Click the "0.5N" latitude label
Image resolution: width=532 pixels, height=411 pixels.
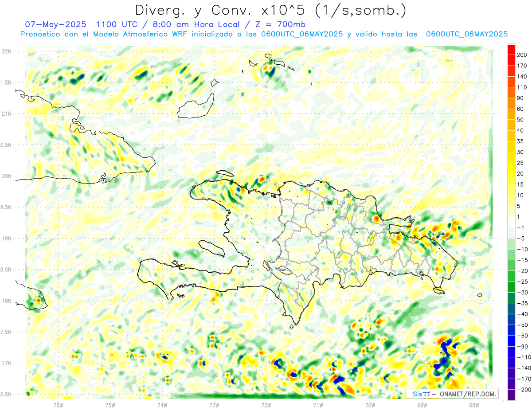point(6,145)
